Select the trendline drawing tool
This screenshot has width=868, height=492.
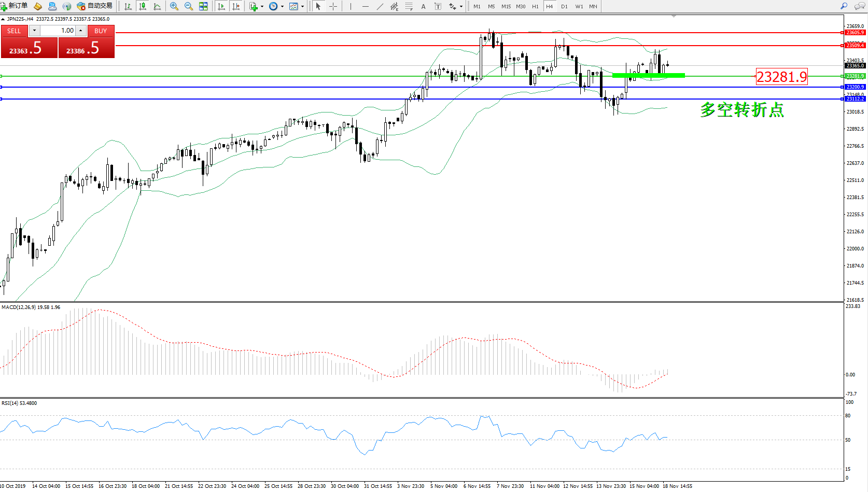coord(380,6)
